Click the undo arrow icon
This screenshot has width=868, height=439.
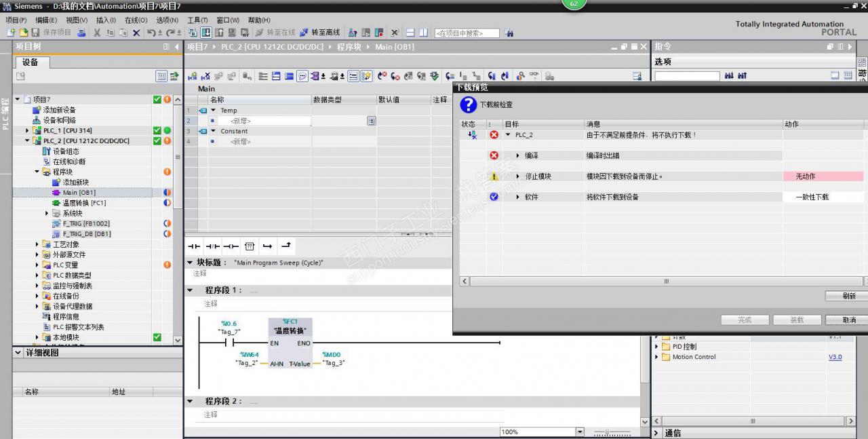[151, 33]
